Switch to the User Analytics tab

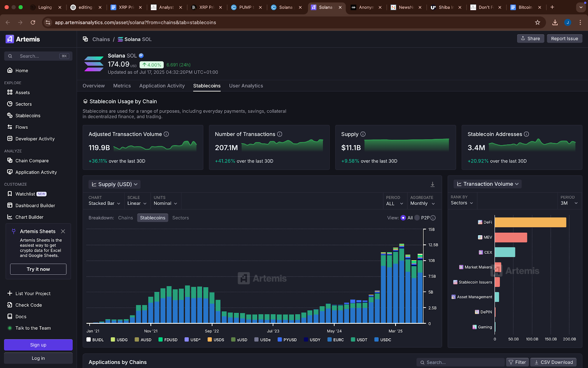click(x=246, y=86)
